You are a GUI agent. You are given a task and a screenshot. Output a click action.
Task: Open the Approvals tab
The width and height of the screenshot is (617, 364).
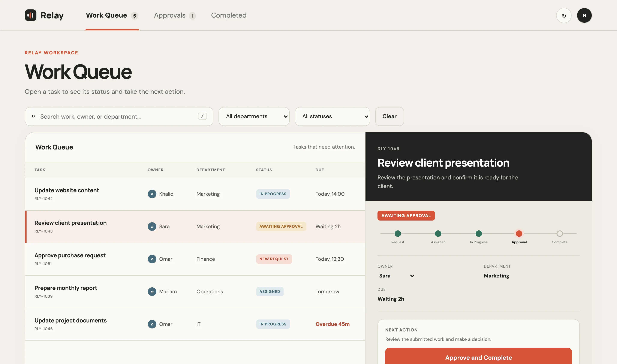click(175, 15)
